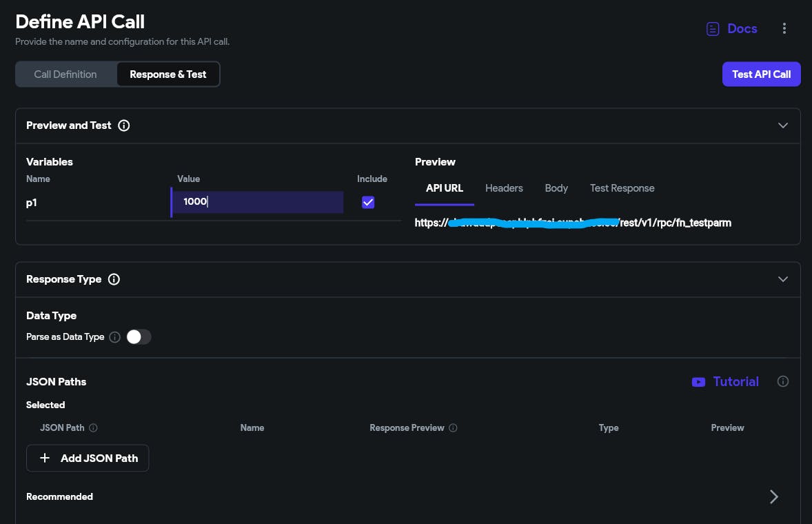Expand the Recommended JSON paths chevron
Viewport: 812px width, 524px height.
[x=774, y=496]
